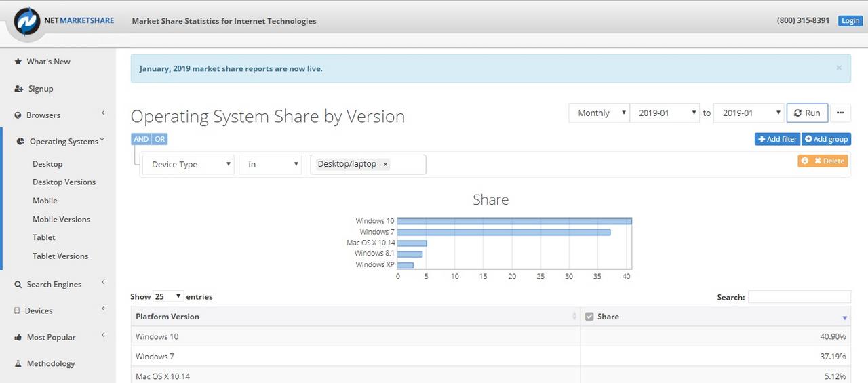Open the Show 25 entries dropdown
Screen dimensions: 868x383
click(x=168, y=296)
